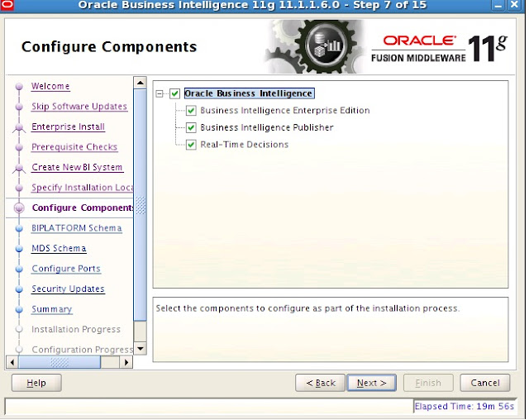Open Specify Installation Location step
This screenshot has height=420, width=529.
point(83,188)
